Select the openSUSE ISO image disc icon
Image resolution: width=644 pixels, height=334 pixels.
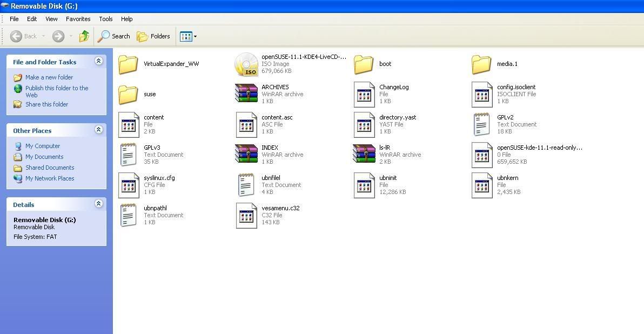click(x=246, y=64)
